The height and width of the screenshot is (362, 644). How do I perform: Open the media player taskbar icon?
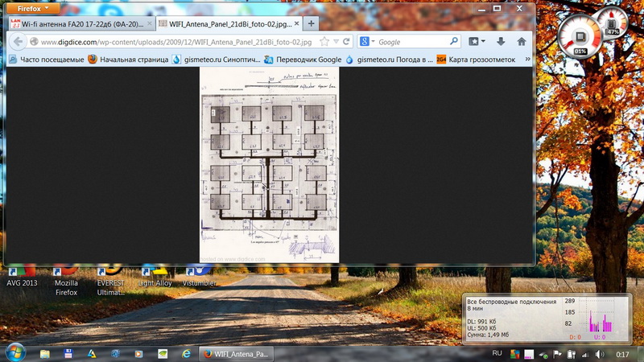pyautogui.click(x=138, y=354)
